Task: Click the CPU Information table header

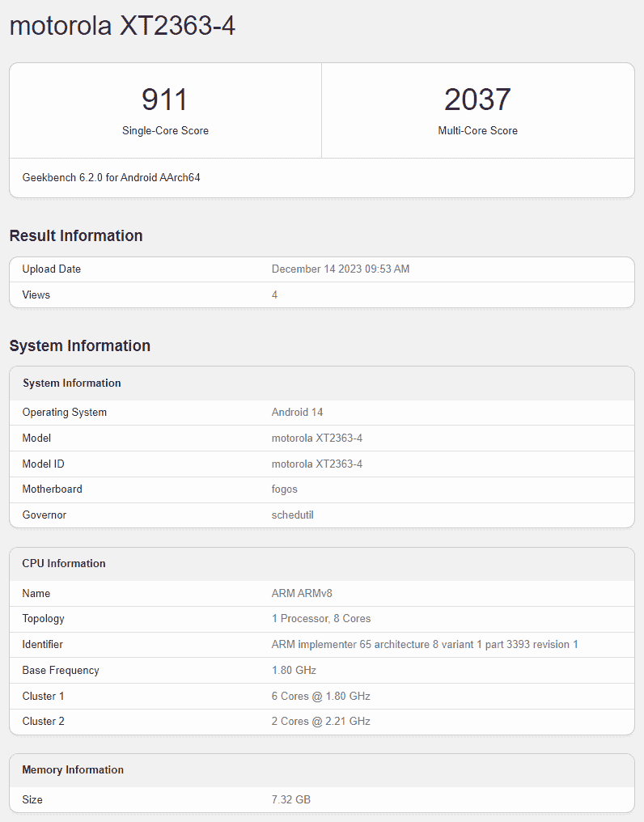Action: (x=64, y=563)
